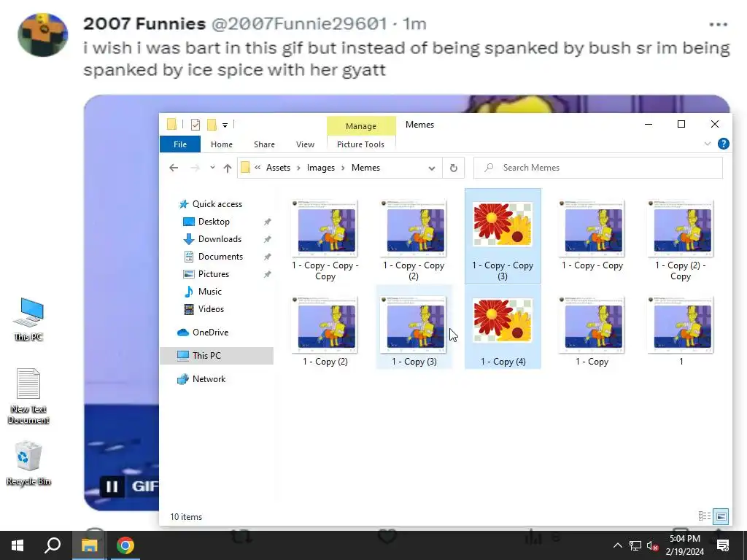Image resolution: width=747 pixels, height=560 pixels.
Task: Open Desktop in navigation pane
Action: pos(214,222)
